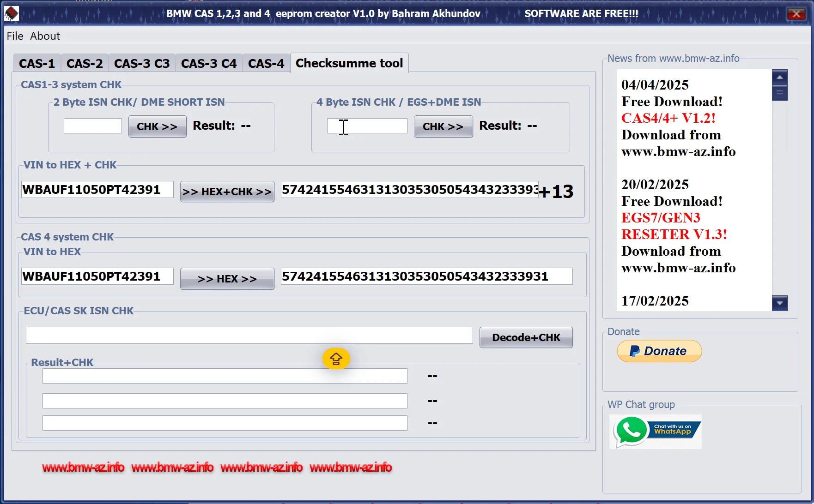Click the >> HEX+CHK >> button
The image size is (814, 504).
pyautogui.click(x=227, y=192)
